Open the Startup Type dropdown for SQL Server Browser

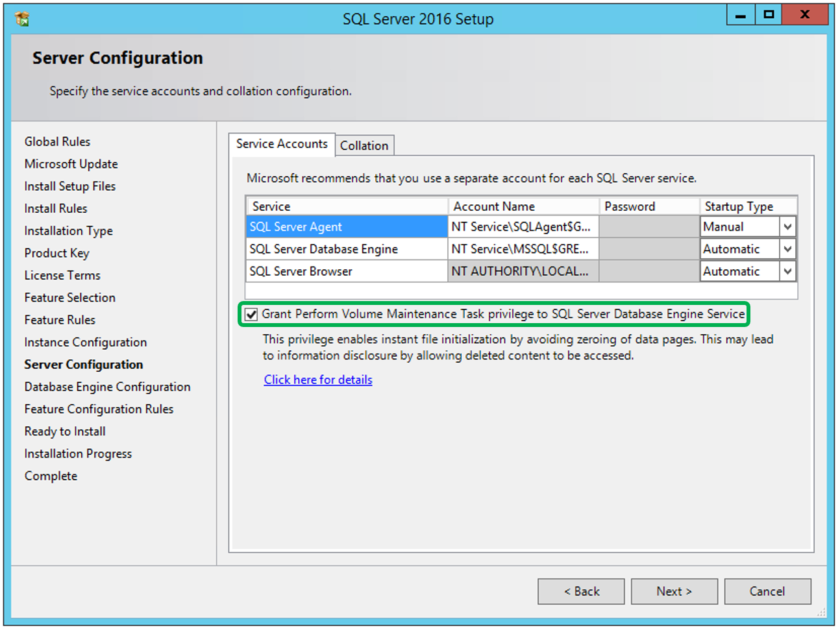coord(787,271)
